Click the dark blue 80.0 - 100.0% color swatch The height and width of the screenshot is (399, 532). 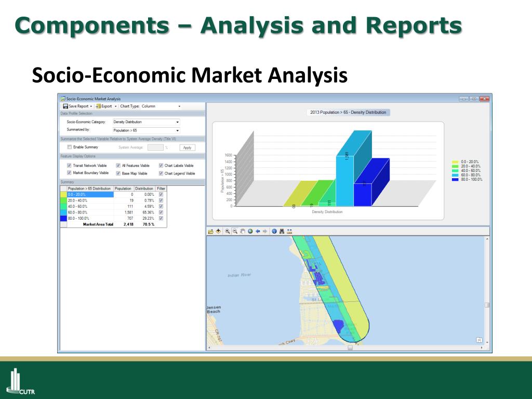tap(63, 218)
